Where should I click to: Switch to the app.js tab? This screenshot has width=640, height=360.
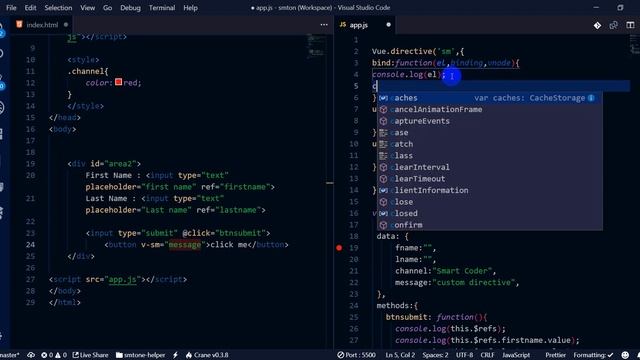[365, 25]
